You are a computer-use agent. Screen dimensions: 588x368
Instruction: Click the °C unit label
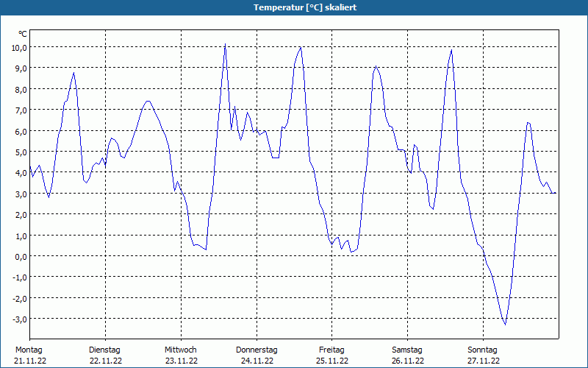(x=23, y=34)
